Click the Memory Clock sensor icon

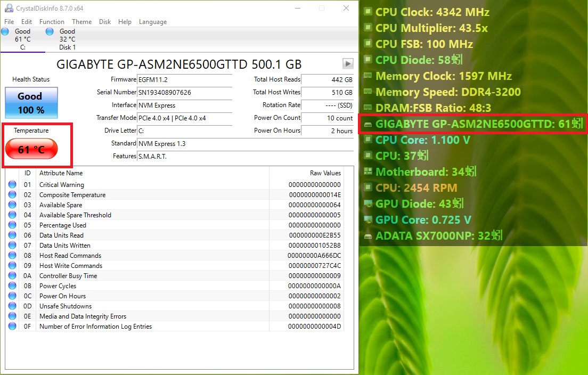tap(368, 76)
